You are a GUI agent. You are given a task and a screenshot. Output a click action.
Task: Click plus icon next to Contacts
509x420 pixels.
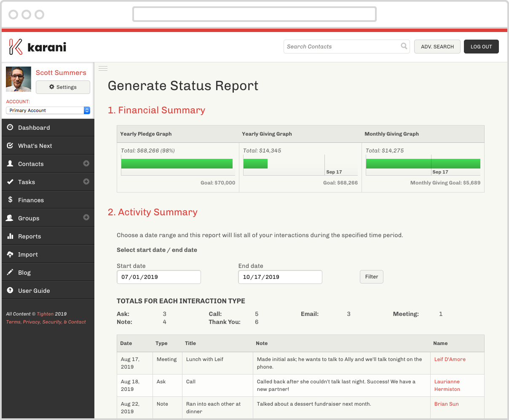(x=86, y=163)
